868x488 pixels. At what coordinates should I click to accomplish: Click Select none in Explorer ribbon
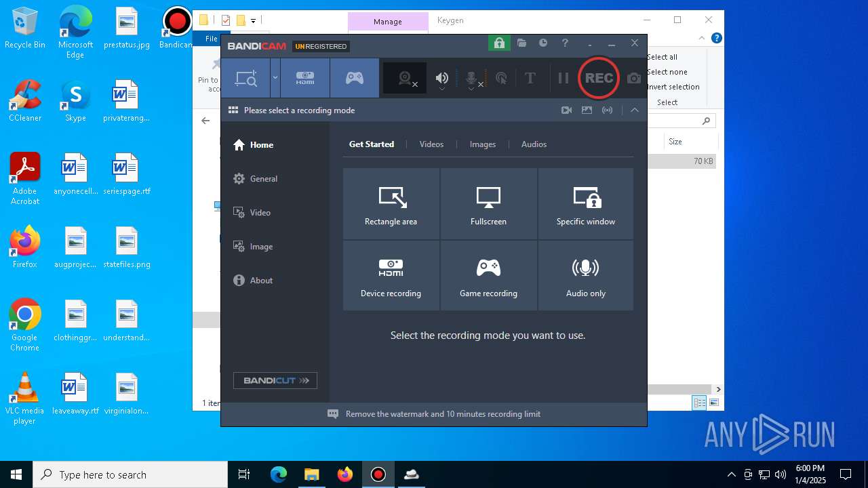tap(667, 72)
